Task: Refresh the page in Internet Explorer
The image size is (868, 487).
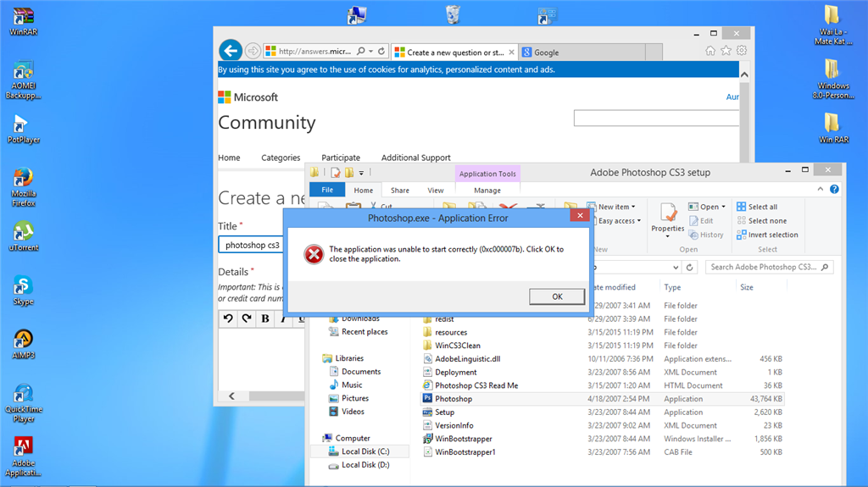Action: 381,52
